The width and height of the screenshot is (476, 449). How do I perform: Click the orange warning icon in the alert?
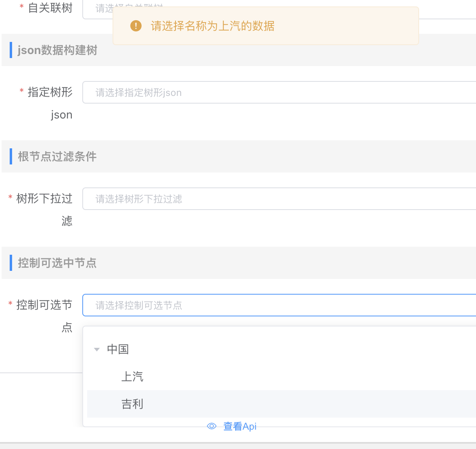(x=136, y=26)
